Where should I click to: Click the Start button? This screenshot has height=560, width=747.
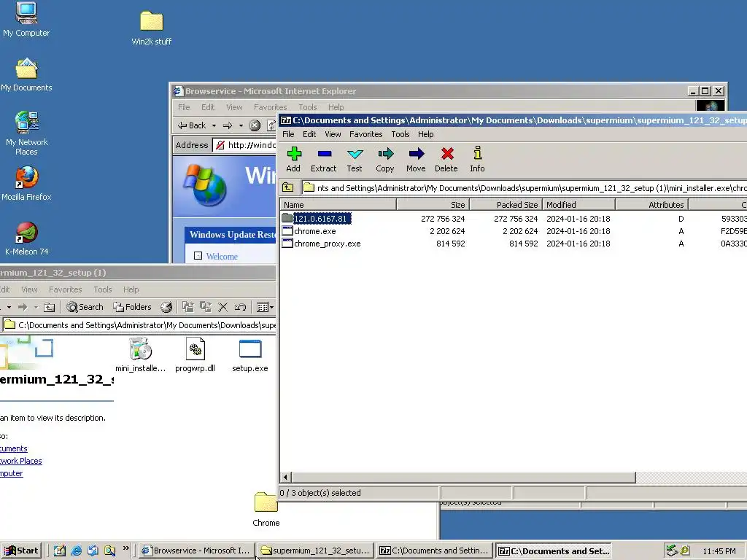pos(21,551)
